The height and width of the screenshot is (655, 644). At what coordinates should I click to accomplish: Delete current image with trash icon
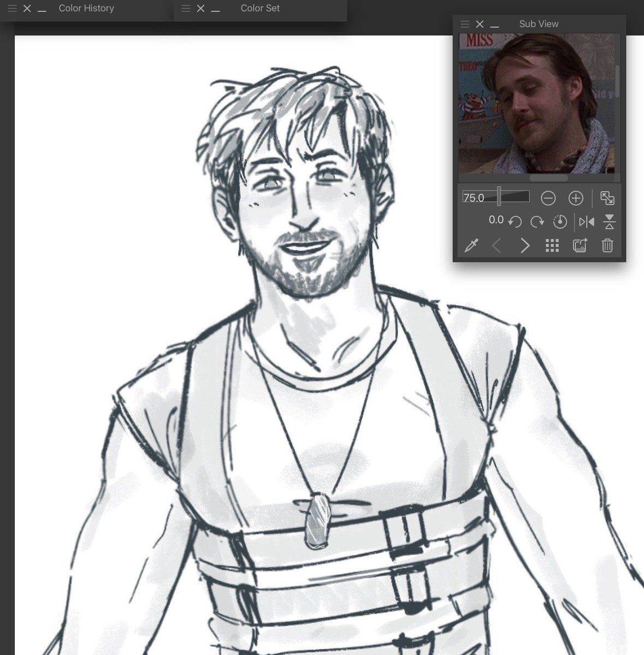(x=607, y=246)
